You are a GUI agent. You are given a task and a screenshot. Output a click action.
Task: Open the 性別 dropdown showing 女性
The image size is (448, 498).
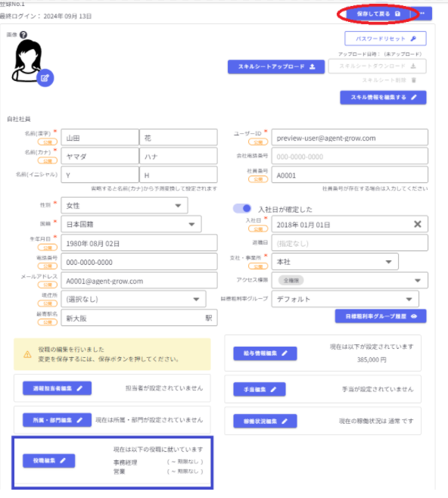coord(124,206)
